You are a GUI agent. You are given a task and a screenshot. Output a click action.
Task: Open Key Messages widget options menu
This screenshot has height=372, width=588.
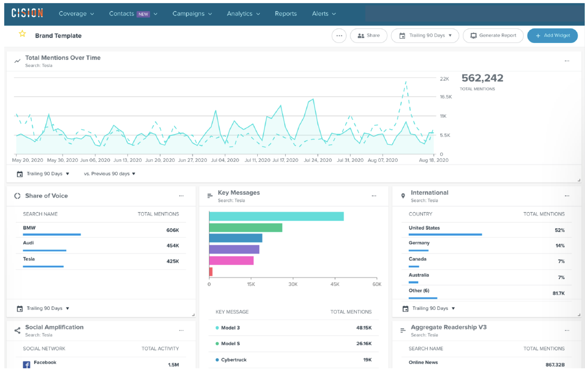click(374, 196)
